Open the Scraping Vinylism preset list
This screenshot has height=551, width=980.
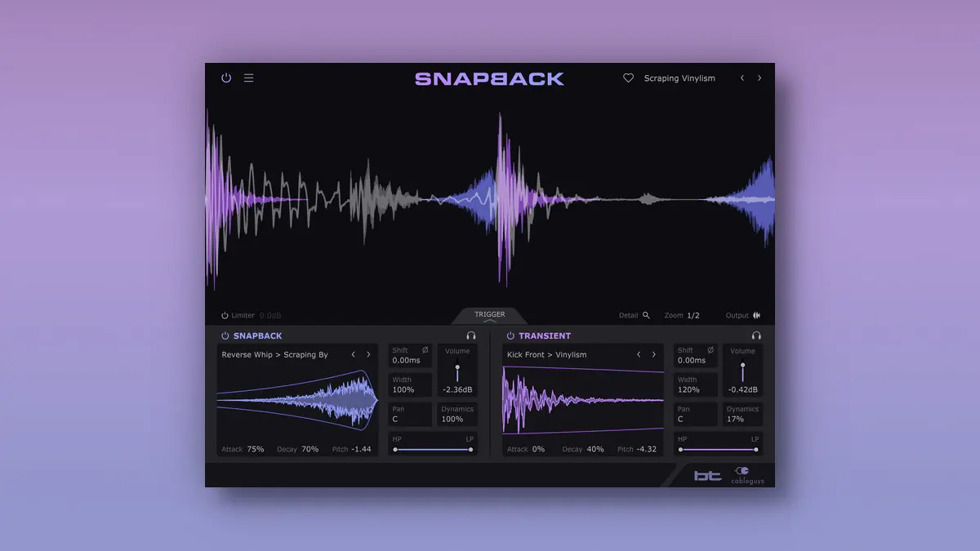(679, 78)
